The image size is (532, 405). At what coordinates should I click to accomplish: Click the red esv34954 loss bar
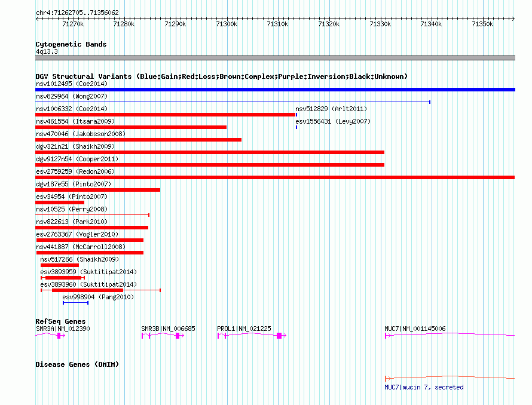pos(60,202)
